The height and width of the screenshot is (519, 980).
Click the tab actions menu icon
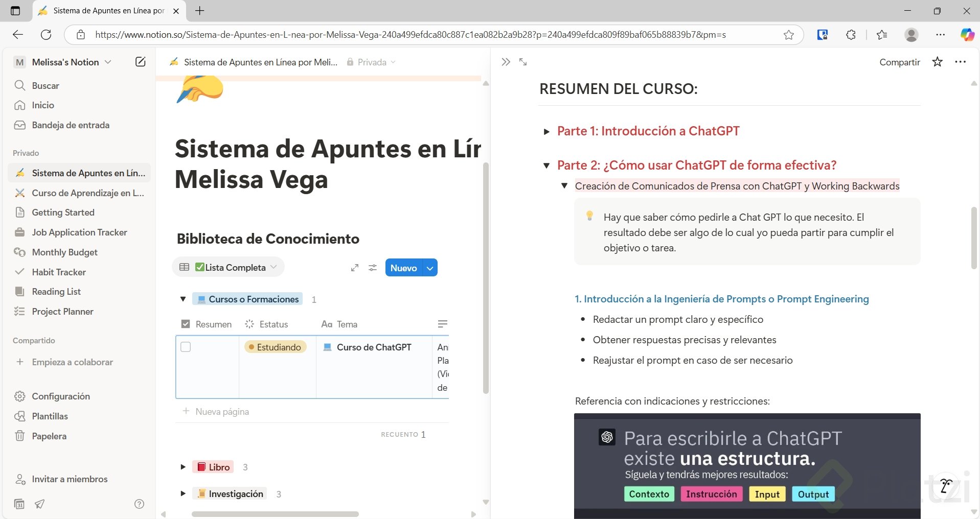point(15,11)
